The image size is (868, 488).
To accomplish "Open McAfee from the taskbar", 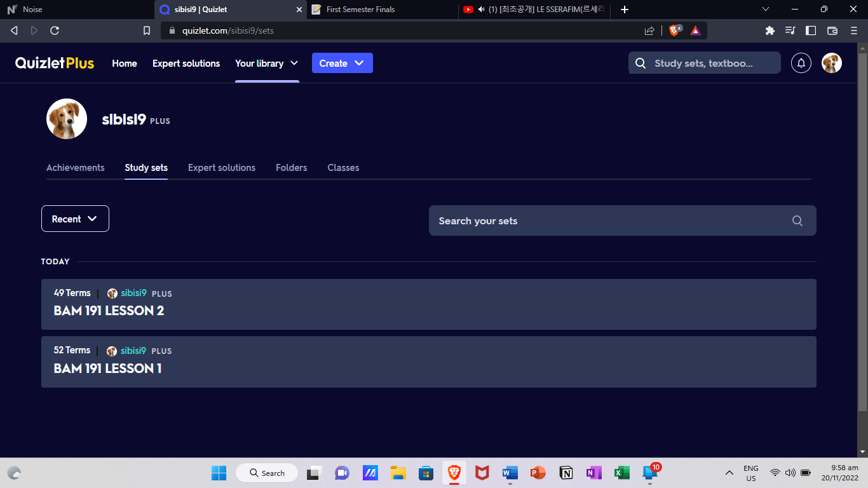I will click(482, 473).
